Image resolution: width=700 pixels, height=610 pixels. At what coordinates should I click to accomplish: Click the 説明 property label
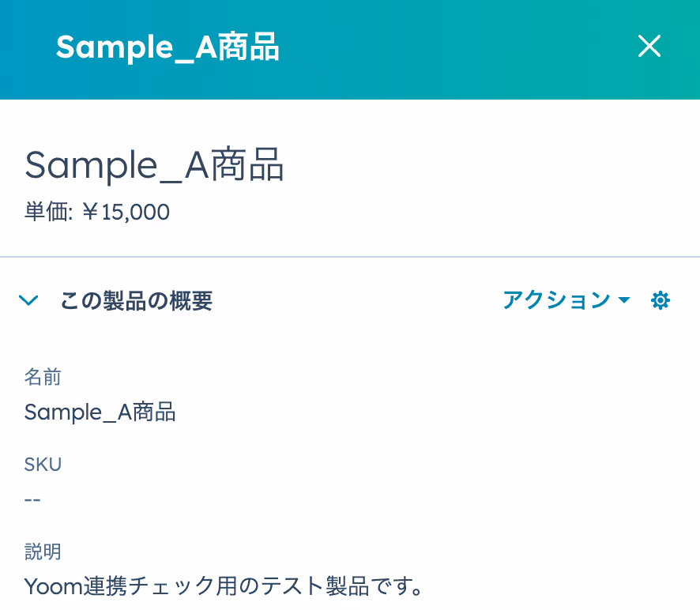tap(43, 552)
